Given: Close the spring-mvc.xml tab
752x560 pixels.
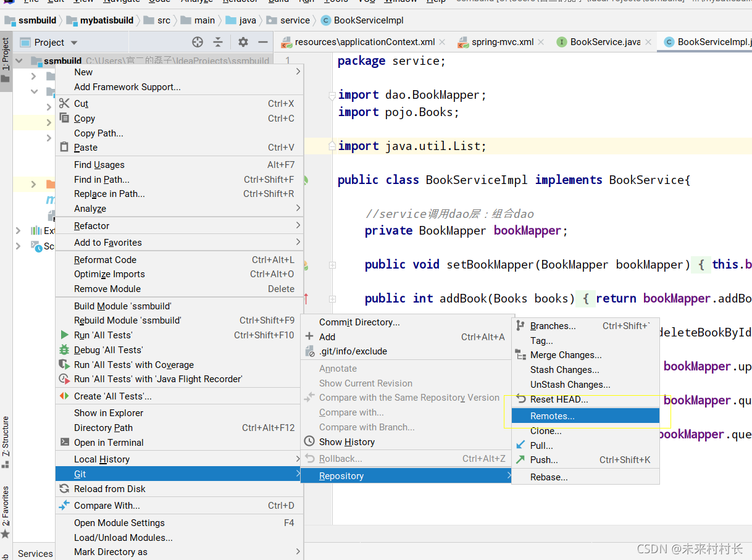Looking at the screenshot, I should (x=541, y=42).
